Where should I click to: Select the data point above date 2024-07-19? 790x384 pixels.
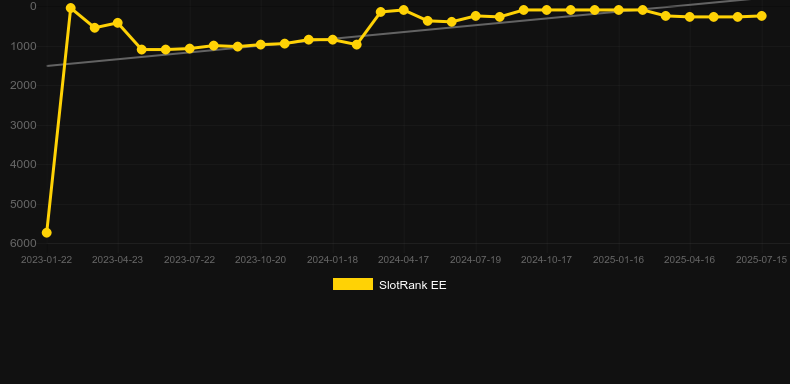476,16
